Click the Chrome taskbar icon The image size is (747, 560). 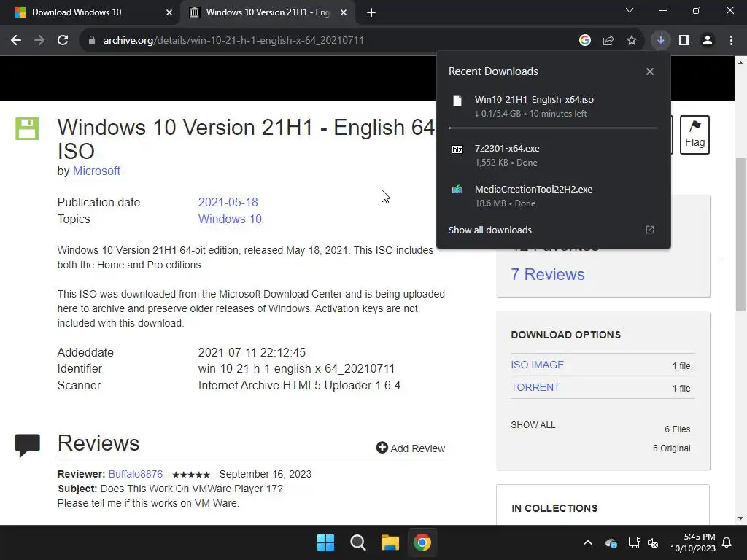[x=422, y=542]
